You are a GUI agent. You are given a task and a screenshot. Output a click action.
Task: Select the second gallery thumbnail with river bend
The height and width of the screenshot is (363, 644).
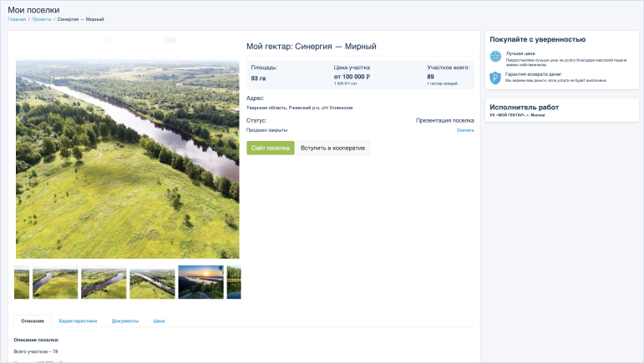tap(55, 282)
